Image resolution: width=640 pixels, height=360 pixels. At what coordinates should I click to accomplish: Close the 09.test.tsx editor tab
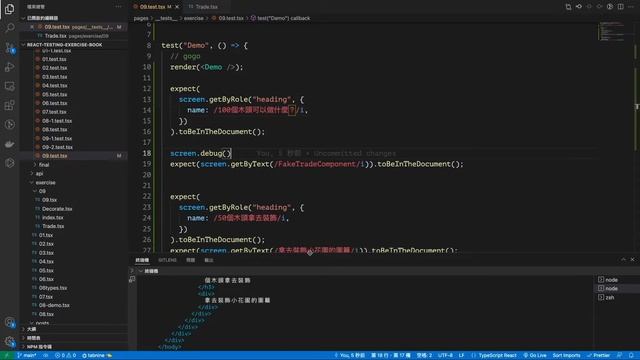tap(177, 7)
